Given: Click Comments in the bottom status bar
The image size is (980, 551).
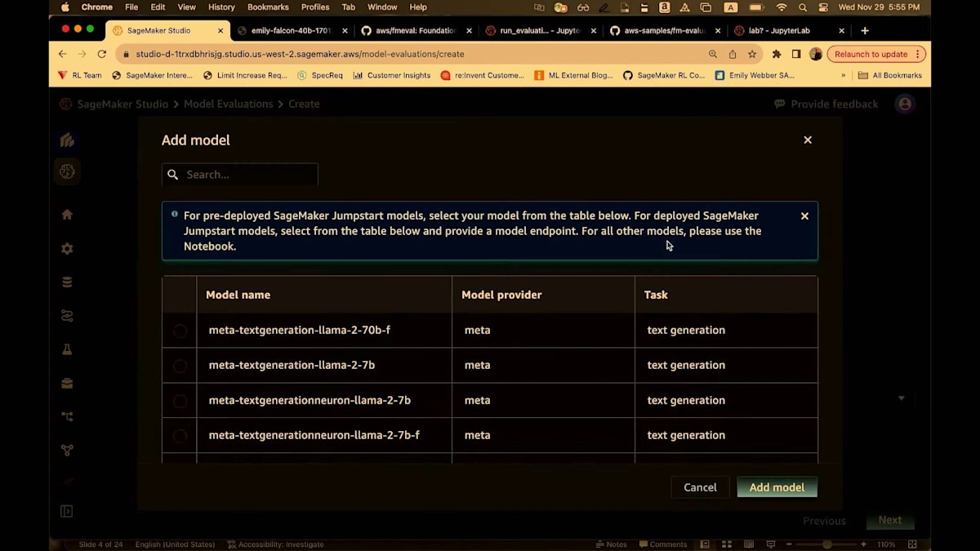Looking at the screenshot, I should 663,544.
